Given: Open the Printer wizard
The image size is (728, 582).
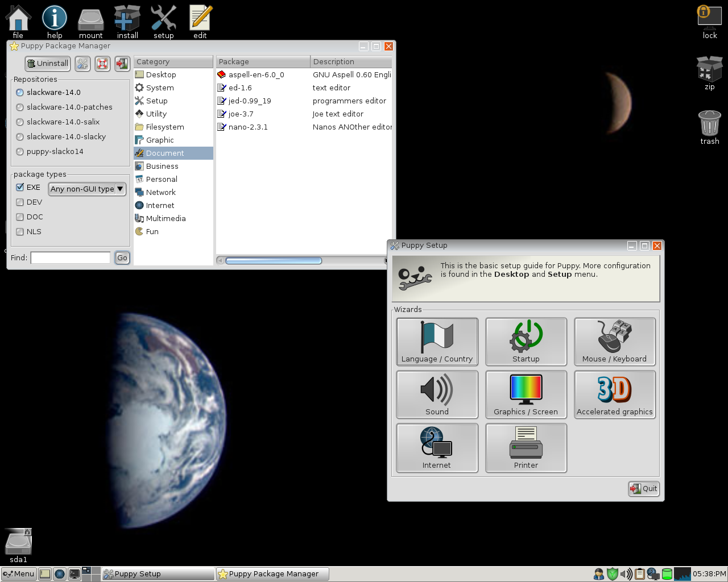Looking at the screenshot, I should pos(526,448).
